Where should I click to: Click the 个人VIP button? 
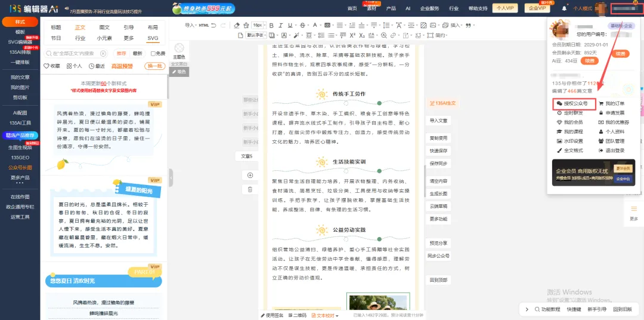tap(505, 8)
